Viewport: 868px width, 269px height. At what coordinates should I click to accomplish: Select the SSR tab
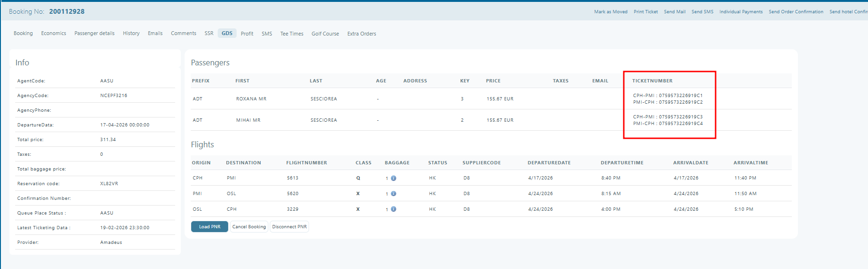click(209, 34)
